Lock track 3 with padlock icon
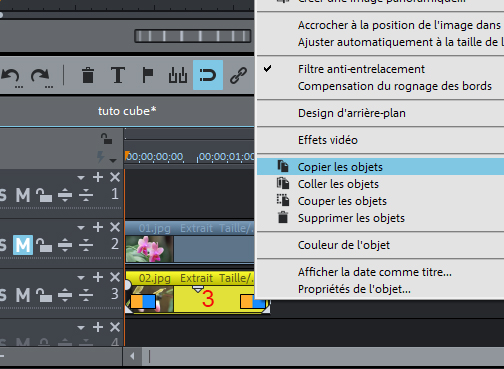Screen dimensions: 504x369 coord(44,295)
